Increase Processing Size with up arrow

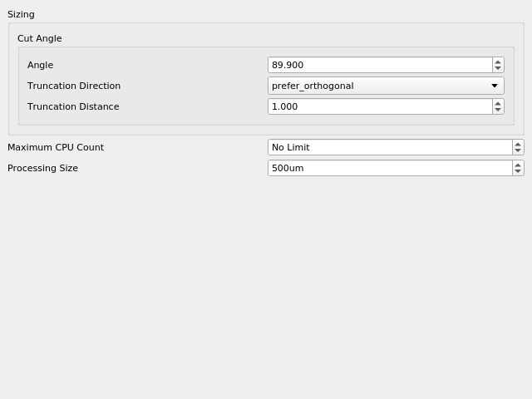click(518, 165)
